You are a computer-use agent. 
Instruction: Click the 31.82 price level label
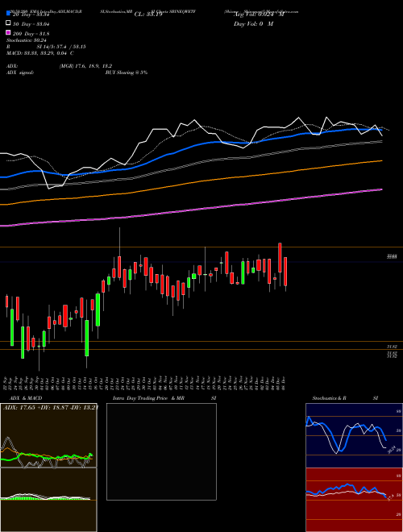(392, 347)
